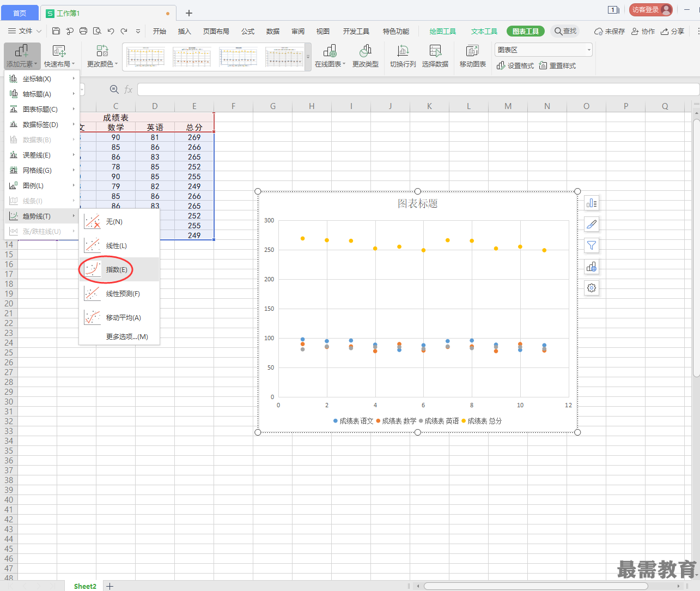
Task: Click the chart elements button beside chart
Action: click(x=592, y=203)
